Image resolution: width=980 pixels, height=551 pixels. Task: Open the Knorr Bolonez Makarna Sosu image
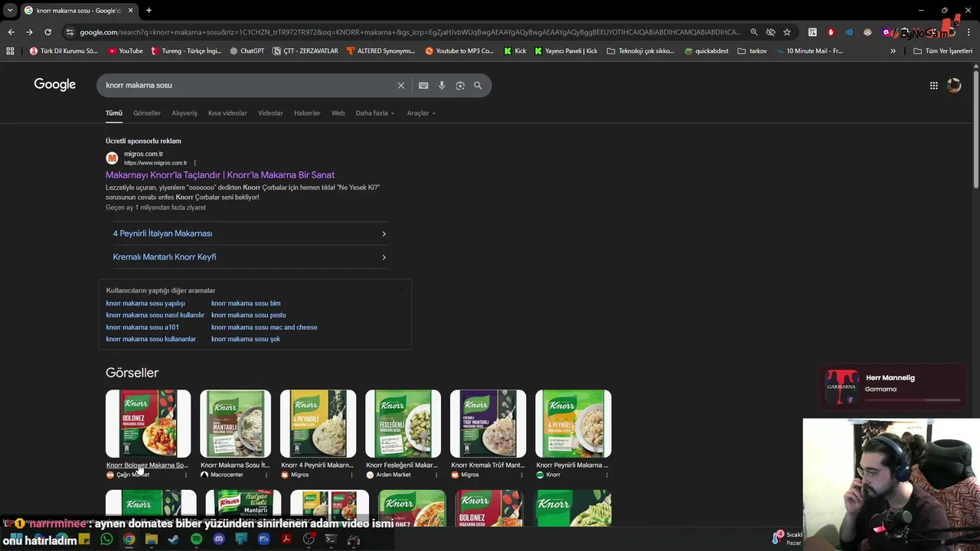[148, 424]
